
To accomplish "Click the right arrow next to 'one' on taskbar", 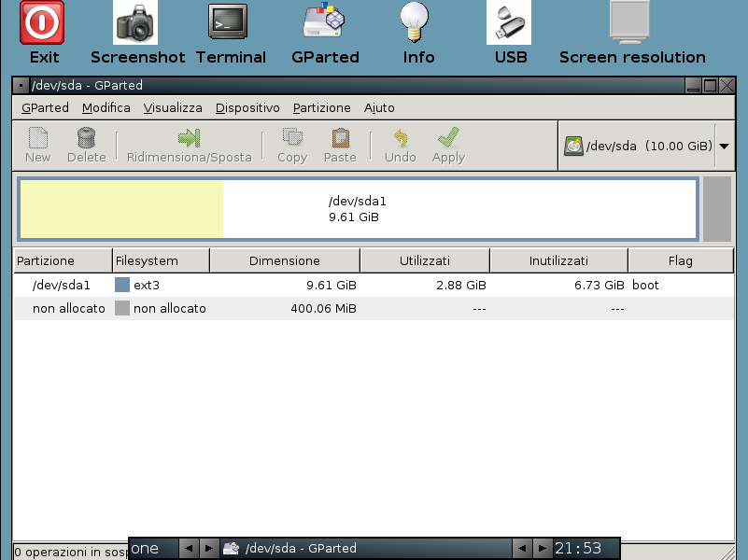I will click(209, 549).
